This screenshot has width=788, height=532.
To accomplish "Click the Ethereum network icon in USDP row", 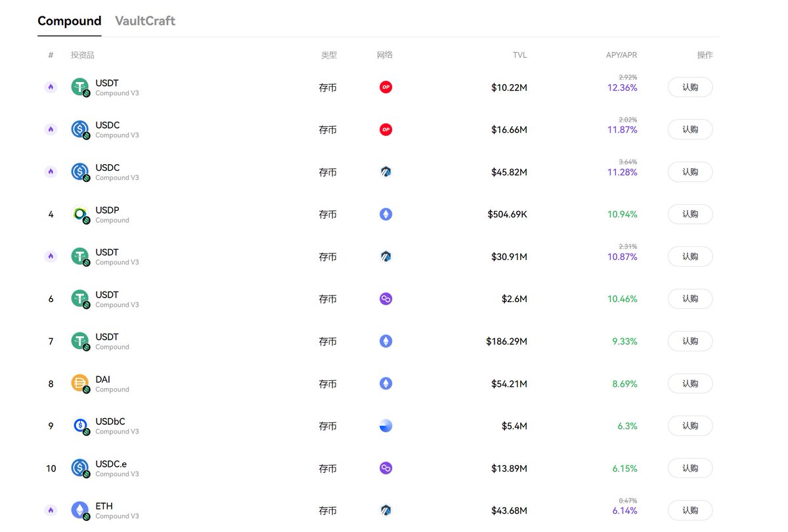I will coord(386,214).
